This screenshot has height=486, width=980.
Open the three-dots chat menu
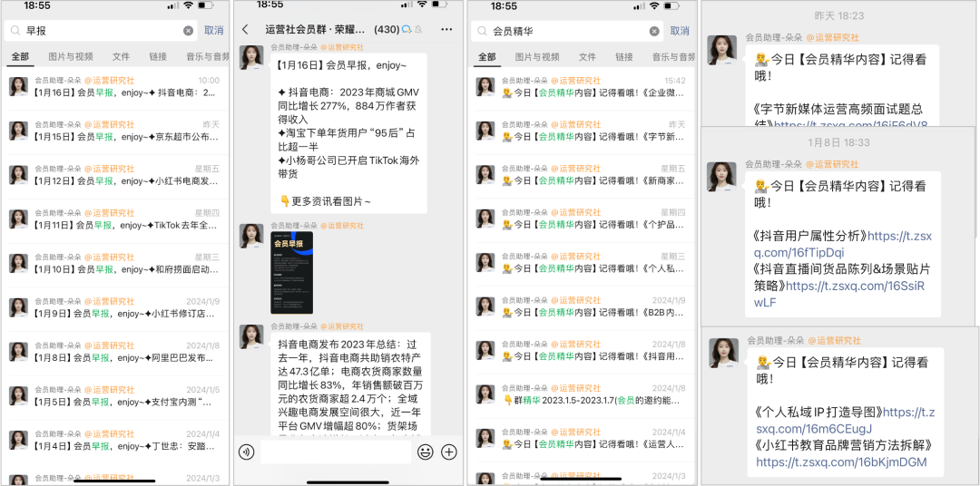446,29
